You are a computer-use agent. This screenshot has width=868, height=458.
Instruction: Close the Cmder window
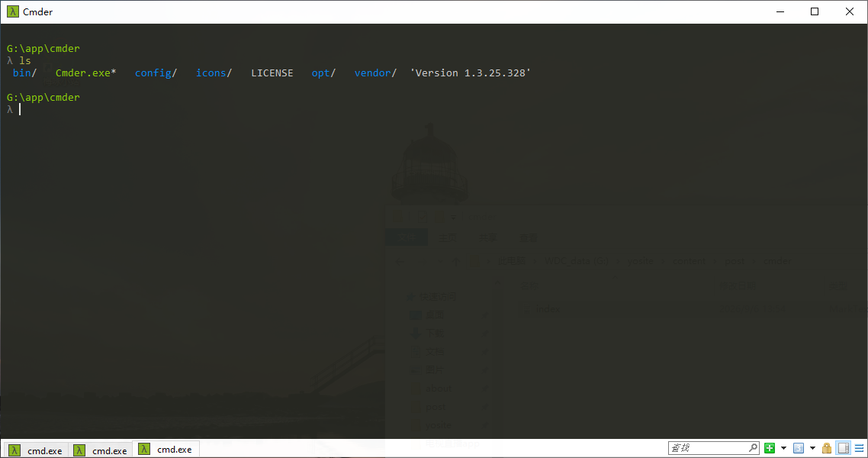click(849, 11)
